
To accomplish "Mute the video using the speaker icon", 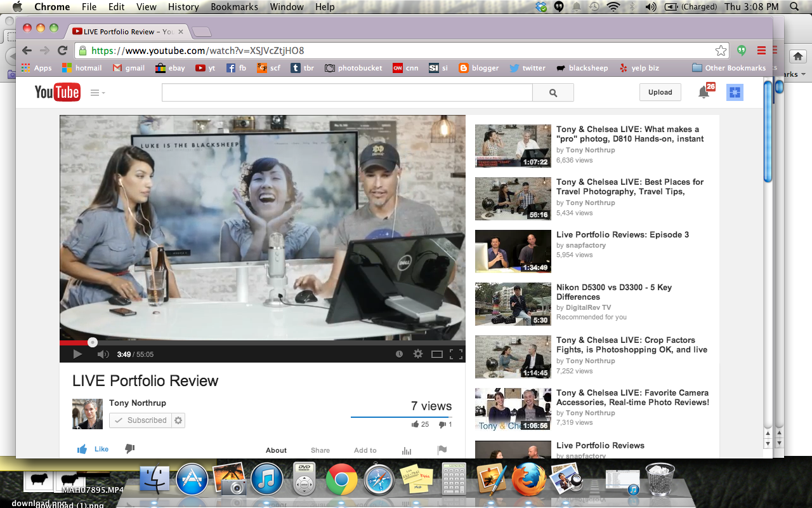I will [103, 354].
